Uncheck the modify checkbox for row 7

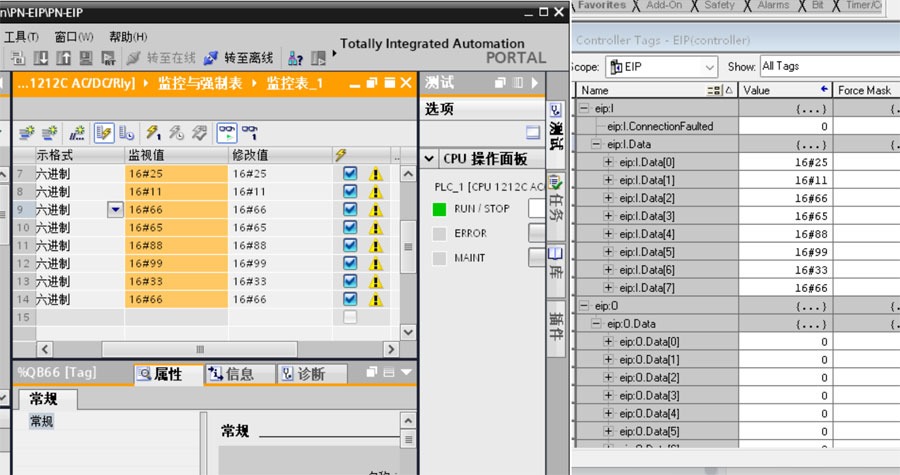[x=350, y=174]
